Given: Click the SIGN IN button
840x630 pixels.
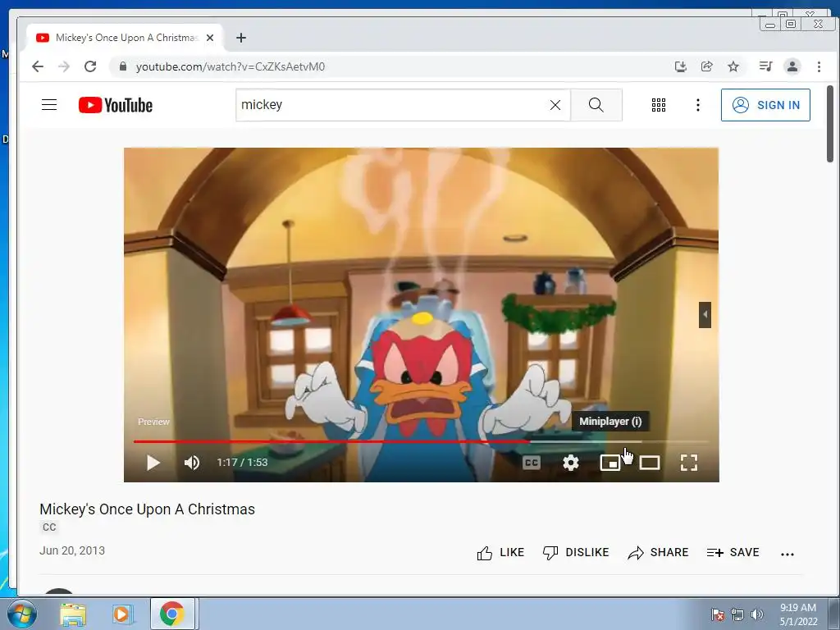Looking at the screenshot, I should 765,105.
